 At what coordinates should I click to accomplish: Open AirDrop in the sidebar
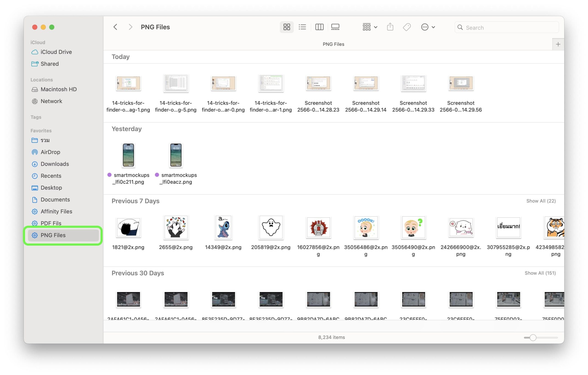50,152
